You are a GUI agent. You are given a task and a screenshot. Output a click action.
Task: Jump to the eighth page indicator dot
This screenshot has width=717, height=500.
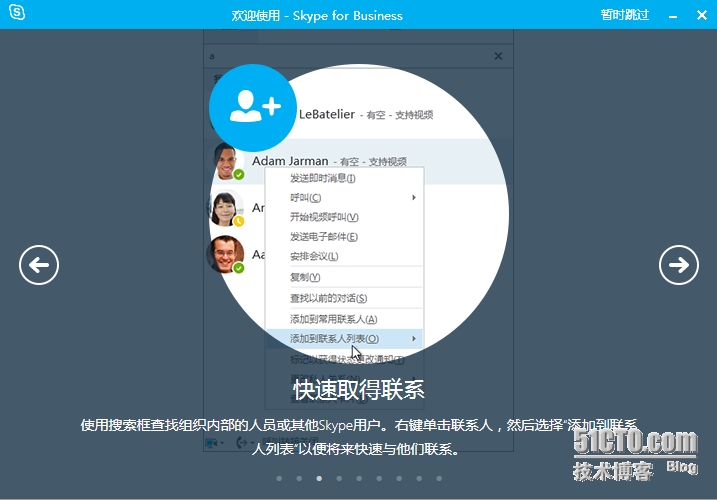click(419, 478)
